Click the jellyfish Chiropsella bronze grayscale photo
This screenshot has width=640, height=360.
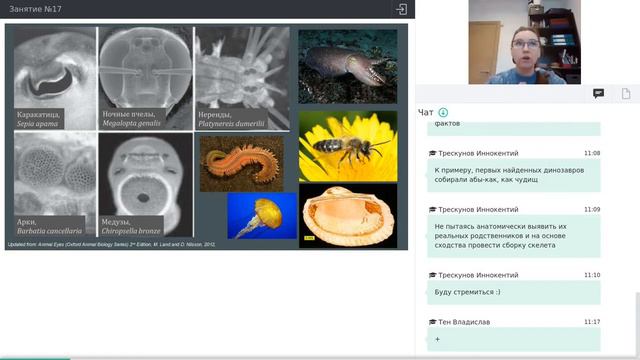coord(145,184)
